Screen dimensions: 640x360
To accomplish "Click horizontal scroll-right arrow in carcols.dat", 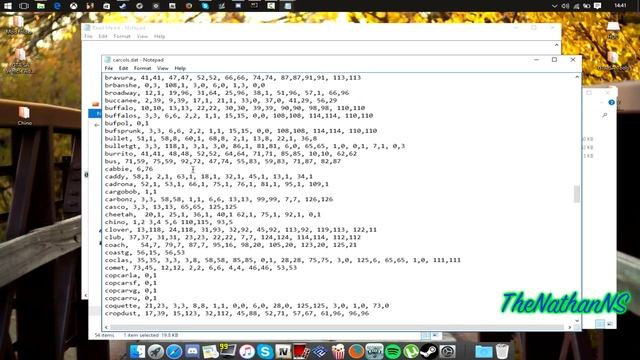I will [x=569, y=327].
